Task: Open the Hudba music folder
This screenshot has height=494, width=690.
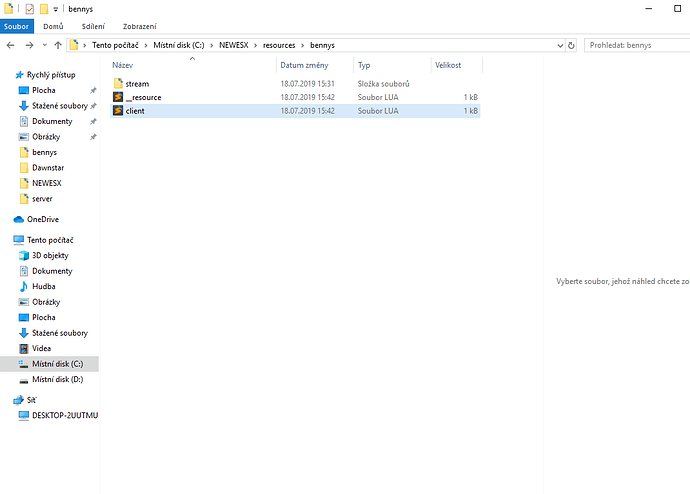Action: 43,286
